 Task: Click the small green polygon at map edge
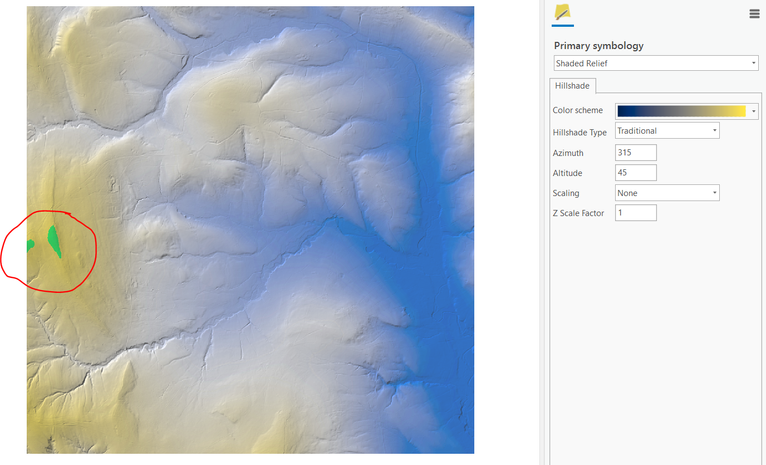tap(30, 245)
